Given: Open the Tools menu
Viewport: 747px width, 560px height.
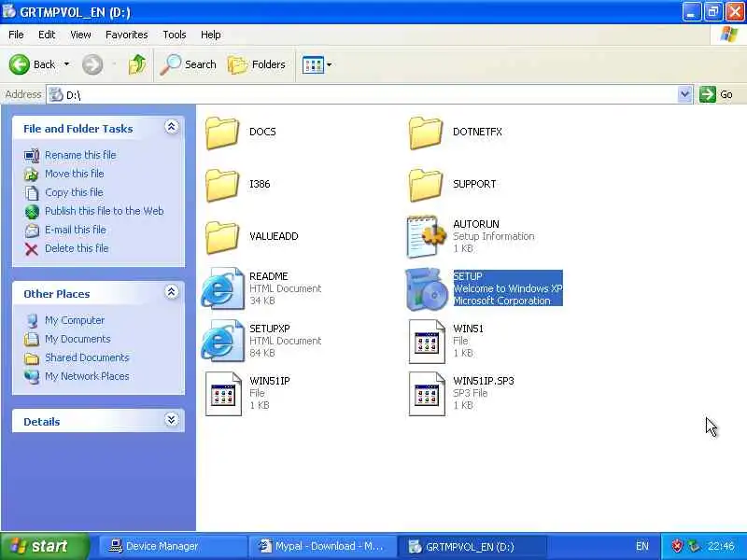Looking at the screenshot, I should coord(175,35).
